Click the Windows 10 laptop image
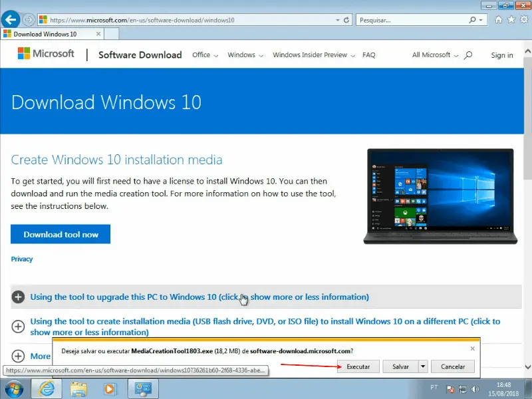The image size is (532, 399). 440,196
